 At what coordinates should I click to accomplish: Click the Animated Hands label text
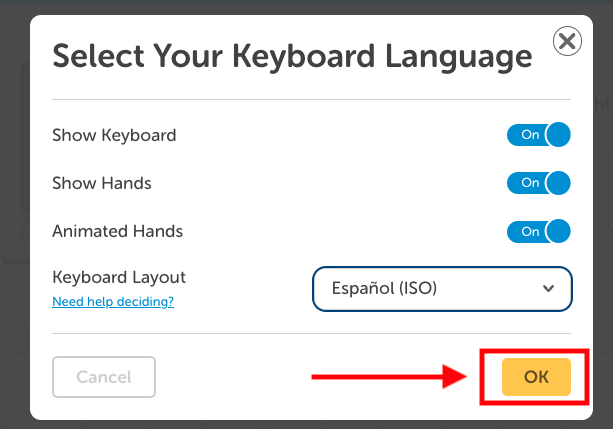(117, 231)
